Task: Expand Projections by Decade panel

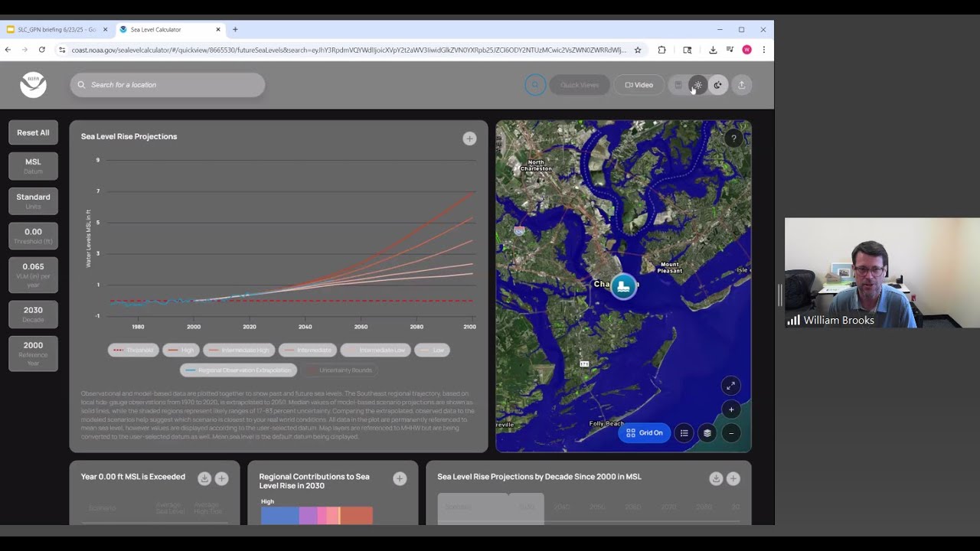Action: 733,478
